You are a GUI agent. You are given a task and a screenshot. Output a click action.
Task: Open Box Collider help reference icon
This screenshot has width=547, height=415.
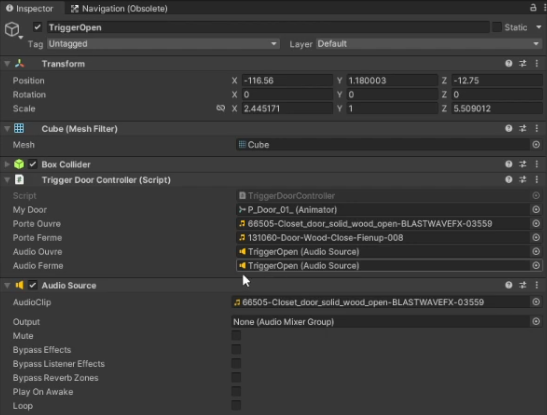[509, 164]
